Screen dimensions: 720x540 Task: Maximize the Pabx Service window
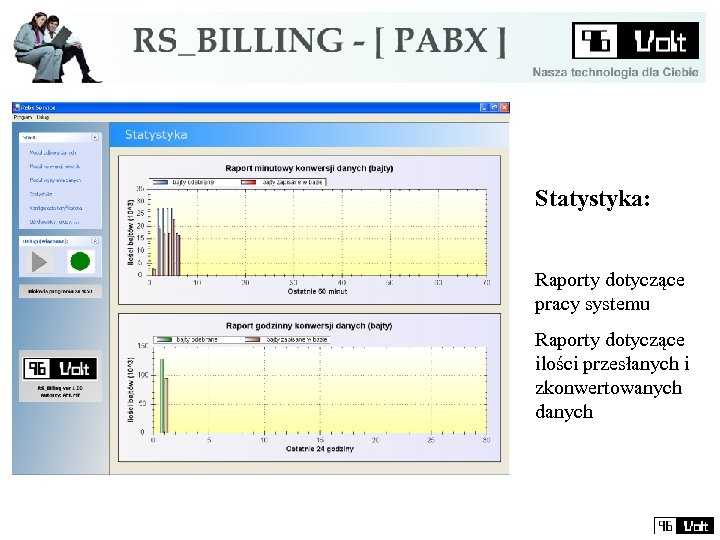(494, 107)
